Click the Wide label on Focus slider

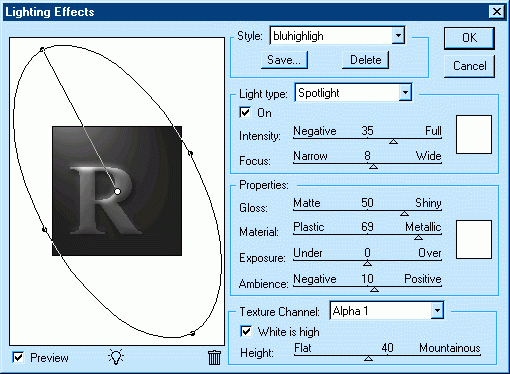429,156
